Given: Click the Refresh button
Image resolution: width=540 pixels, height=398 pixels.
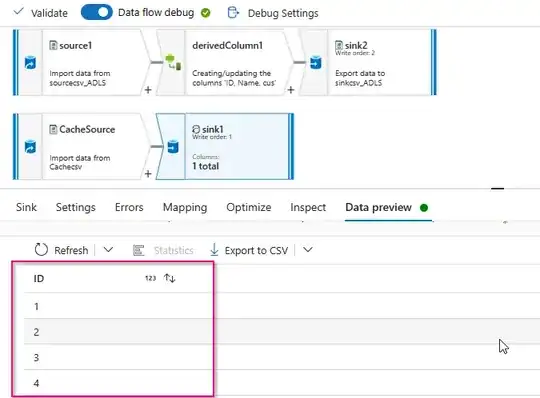Looking at the screenshot, I should (61, 250).
